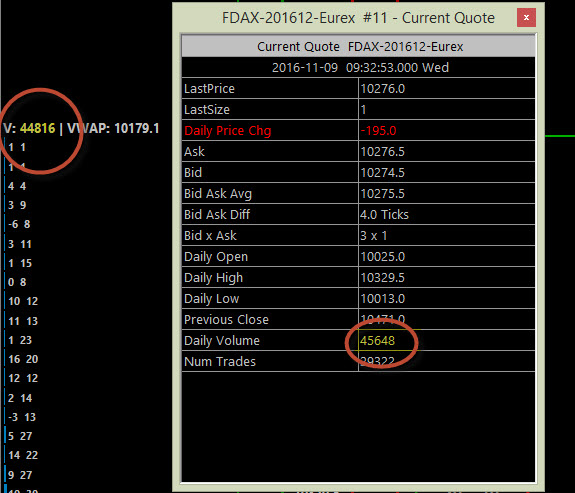Click the Daily Volume value 45648
This screenshot has height=493, width=575.
coord(377,340)
